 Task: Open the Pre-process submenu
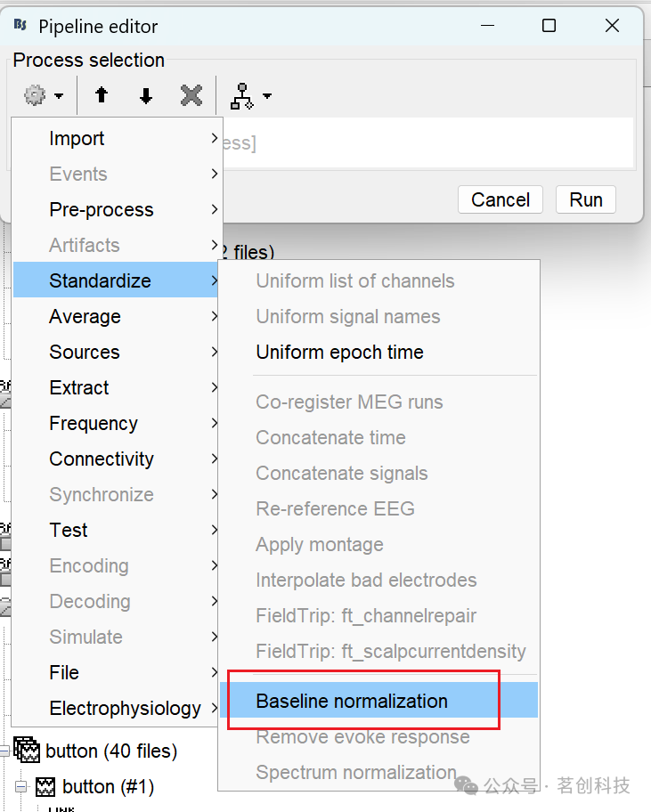pyautogui.click(x=117, y=210)
